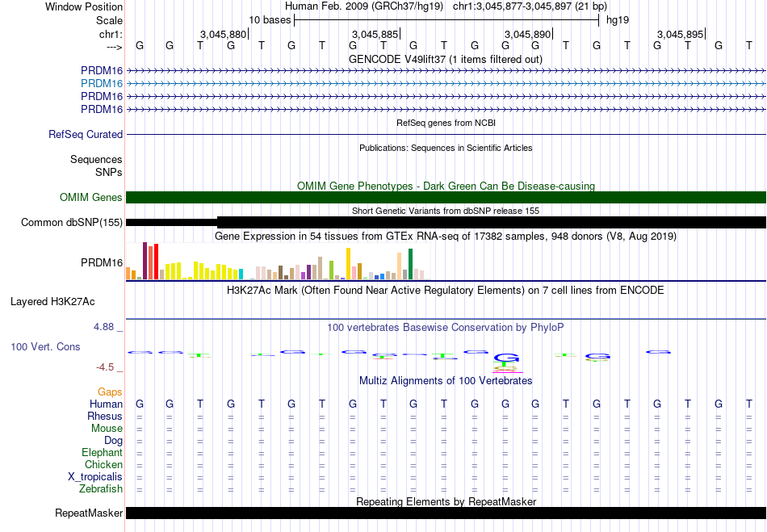The image size is (767, 532).
Task: Click the hg19 label beside the scale bar
Action: pyautogui.click(x=618, y=20)
